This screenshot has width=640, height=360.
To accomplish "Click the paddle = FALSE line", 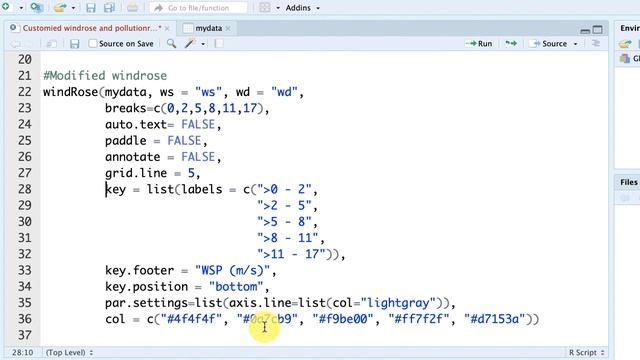I will pos(156,140).
